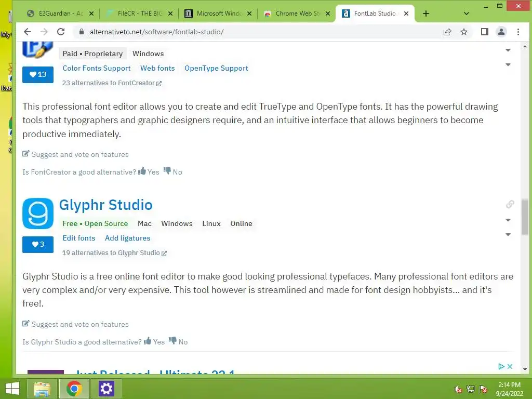This screenshot has width=532, height=399.
Task: Open the Chrome three-dot menu
Action: pyautogui.click(x=518, y=32)
